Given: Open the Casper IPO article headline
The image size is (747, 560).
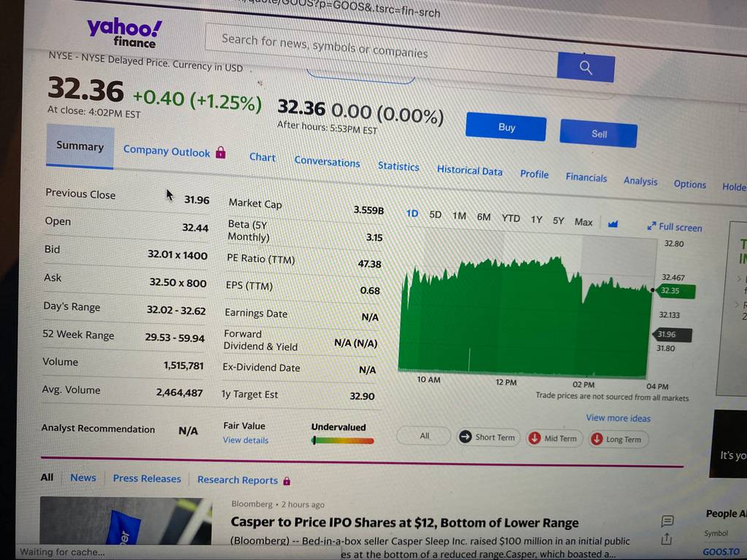Looking at the screenshot, I should (404, 522).
